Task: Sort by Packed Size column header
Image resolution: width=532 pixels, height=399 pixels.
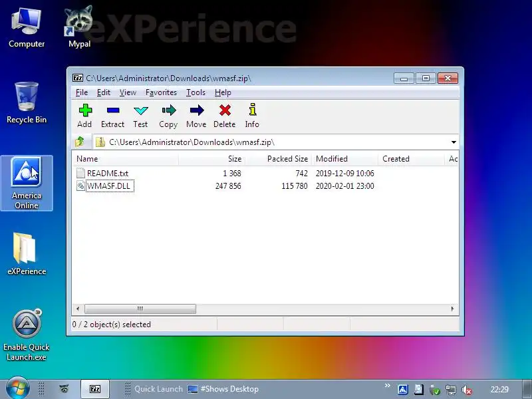Action: pyautogui.click(x=278, y=159)
